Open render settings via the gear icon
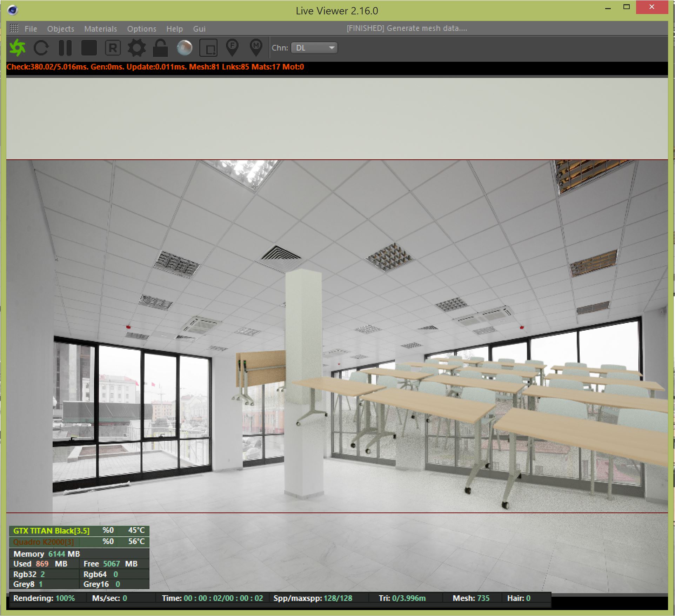 [x=136, y=48]
